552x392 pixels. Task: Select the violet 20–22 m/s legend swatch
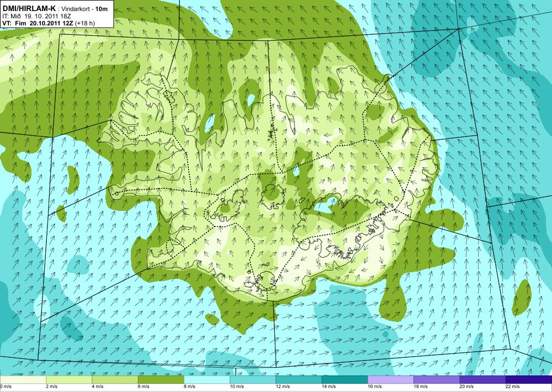[482, 380]
